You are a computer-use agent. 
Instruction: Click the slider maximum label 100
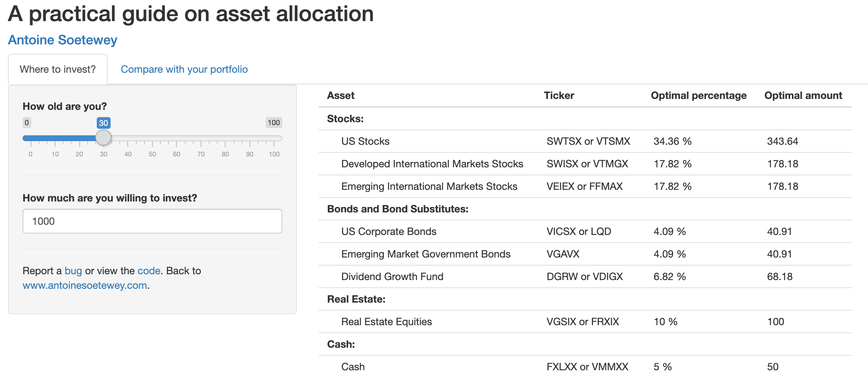pos(274,123)
